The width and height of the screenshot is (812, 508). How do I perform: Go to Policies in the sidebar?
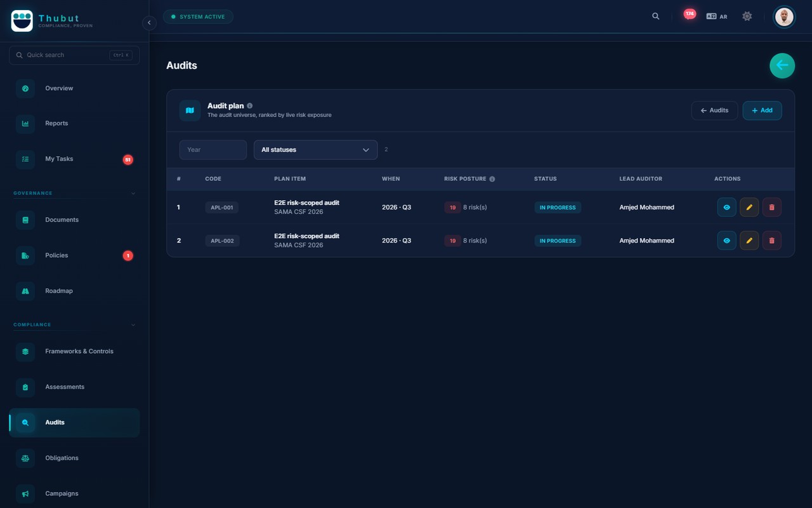point(74,255)
